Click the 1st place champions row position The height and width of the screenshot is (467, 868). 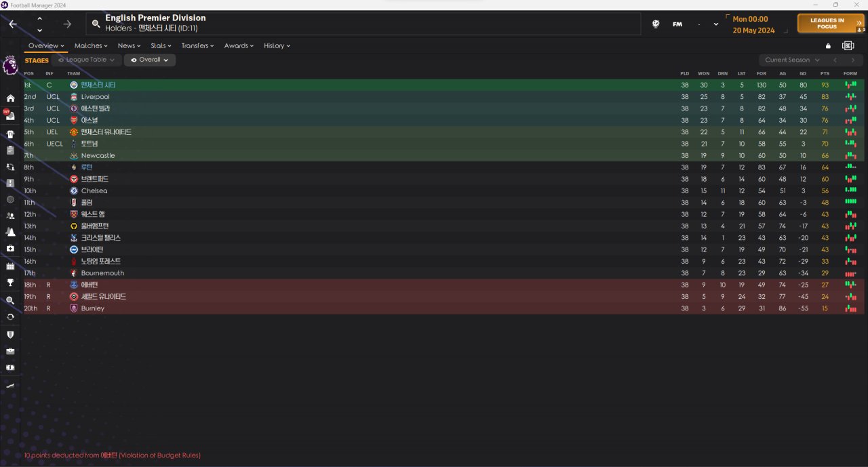28,85
